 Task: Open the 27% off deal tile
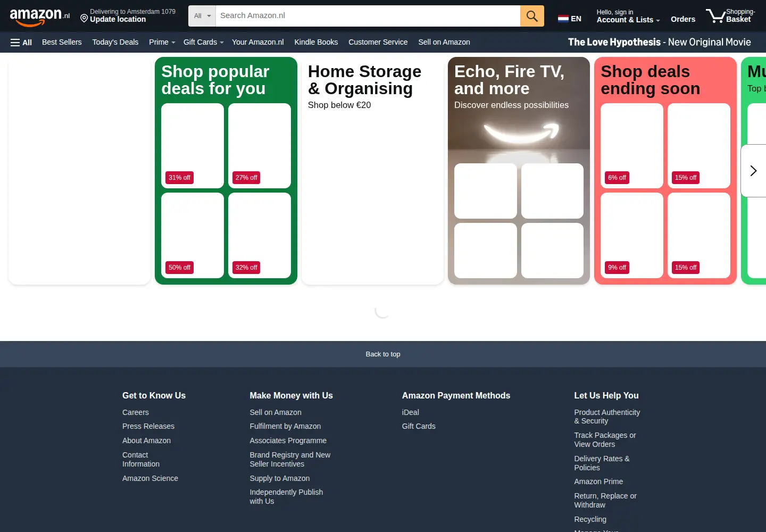[260, 146]
